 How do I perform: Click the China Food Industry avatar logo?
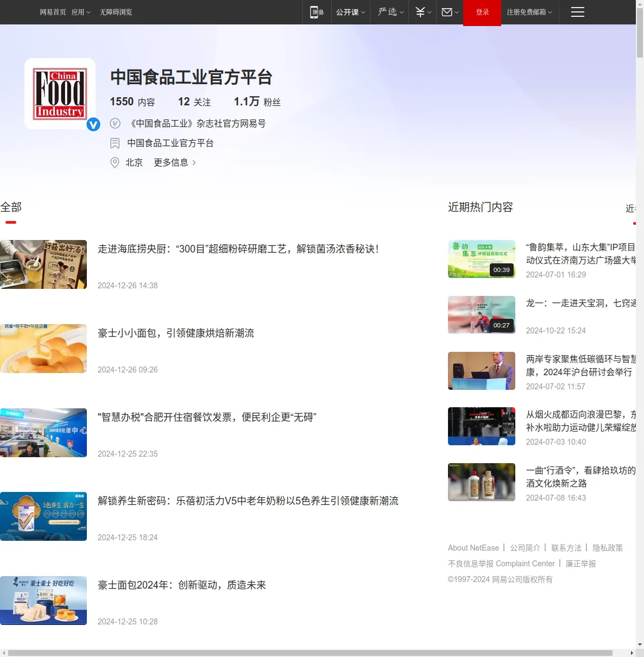point(60,93)
